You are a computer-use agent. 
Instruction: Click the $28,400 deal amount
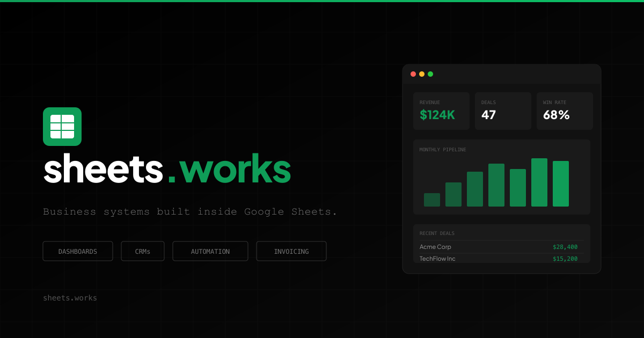(565, 247)
